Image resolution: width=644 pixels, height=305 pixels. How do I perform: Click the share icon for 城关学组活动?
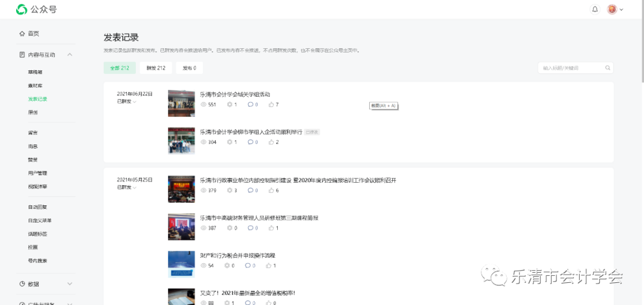tap(230, 104)
